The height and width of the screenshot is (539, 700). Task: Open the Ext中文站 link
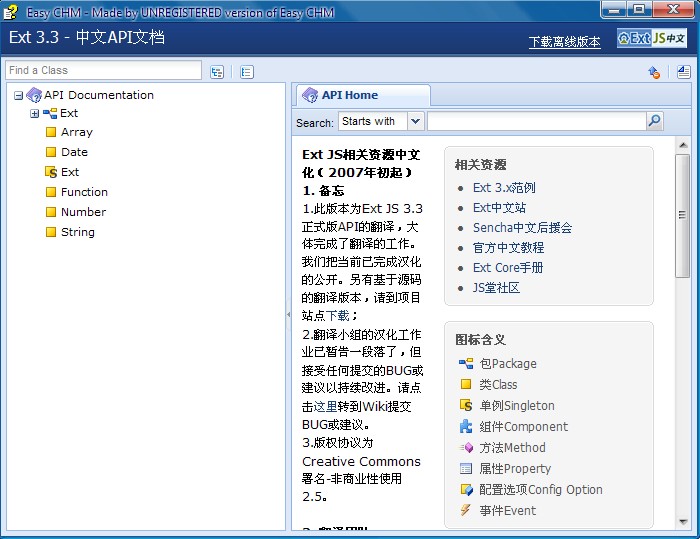pyautogui.click(x=499, y=208)
